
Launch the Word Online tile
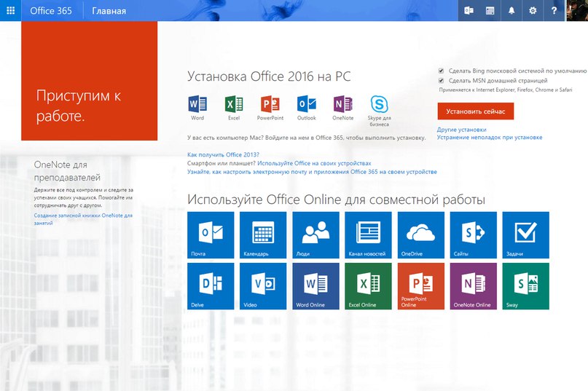tap(315, 286)
